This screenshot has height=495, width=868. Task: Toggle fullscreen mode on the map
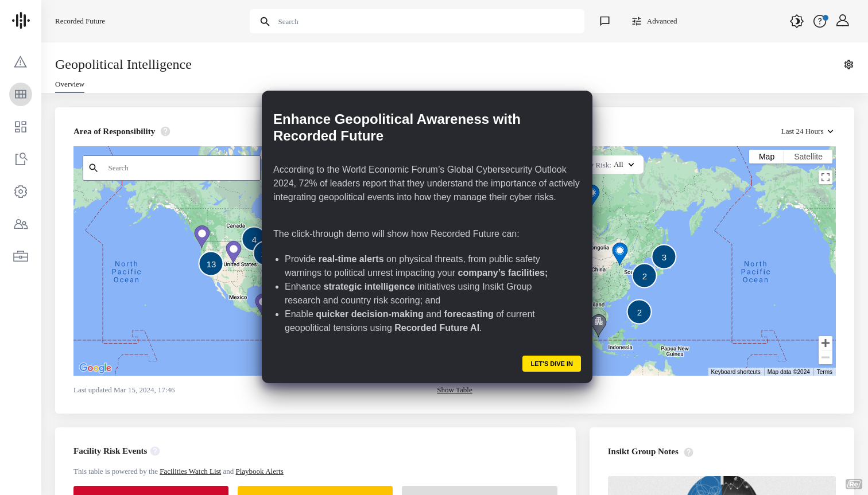(826, 177)
